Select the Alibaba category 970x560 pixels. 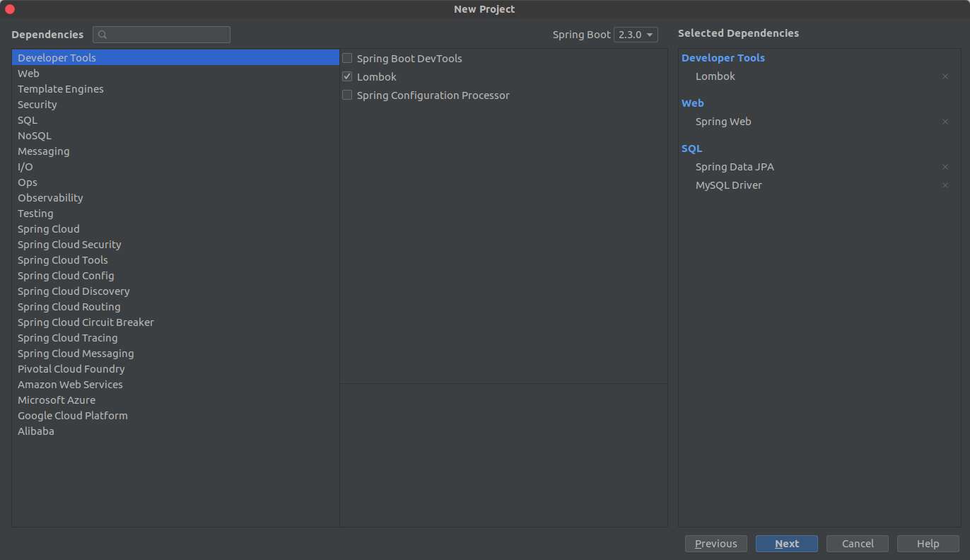point(175,431)
